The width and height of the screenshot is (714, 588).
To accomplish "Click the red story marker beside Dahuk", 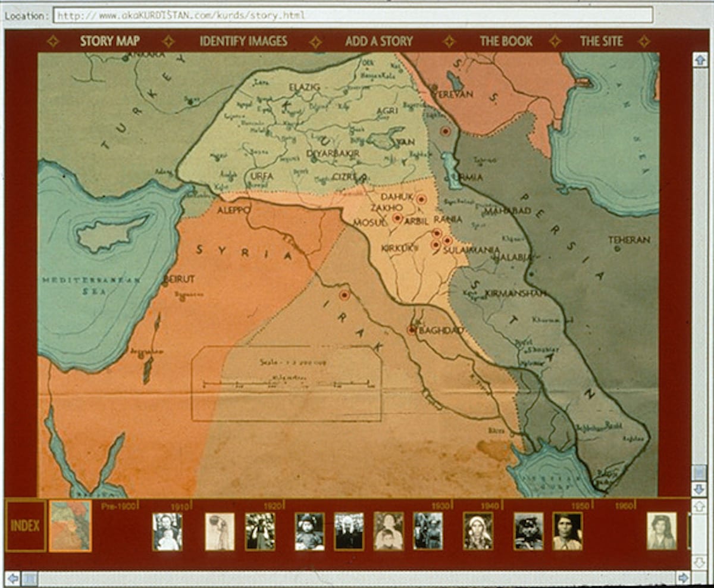I will click(421, 200).
